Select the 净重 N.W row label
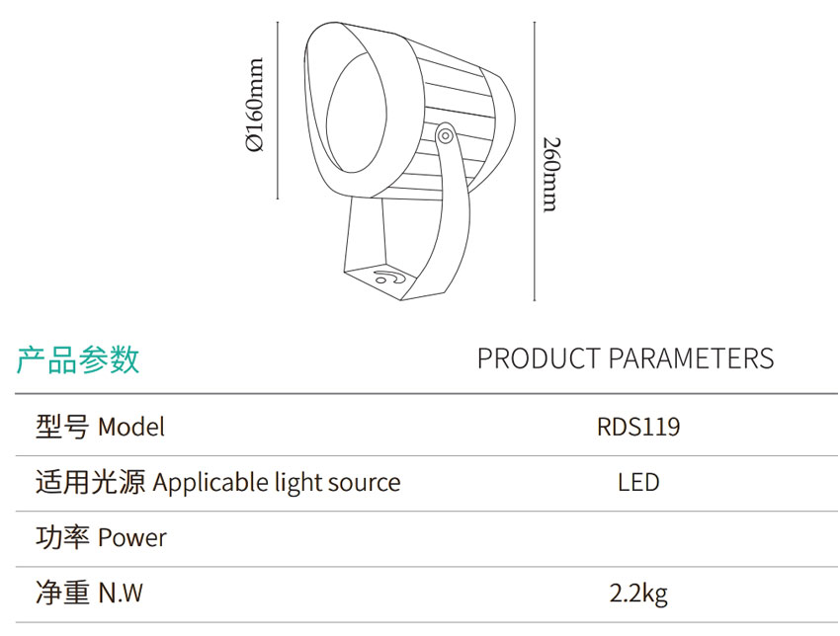 tap(89, 594)
